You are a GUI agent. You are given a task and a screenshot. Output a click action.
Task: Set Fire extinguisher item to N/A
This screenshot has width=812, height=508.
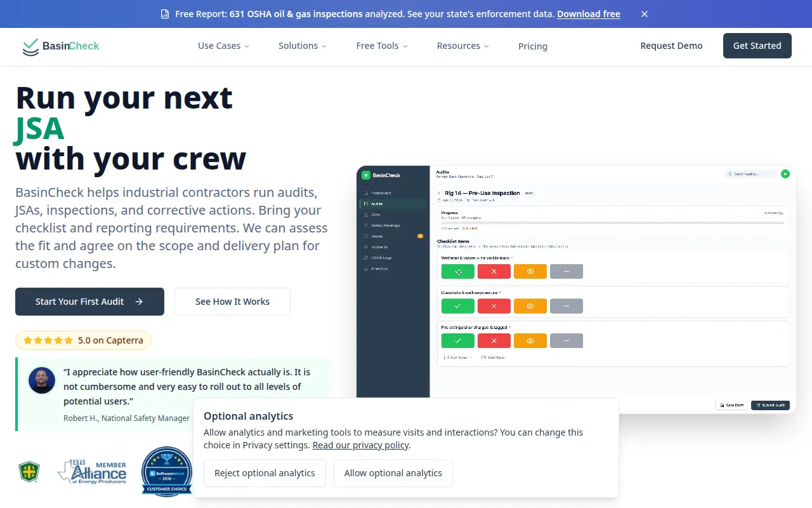coord(566,341)
